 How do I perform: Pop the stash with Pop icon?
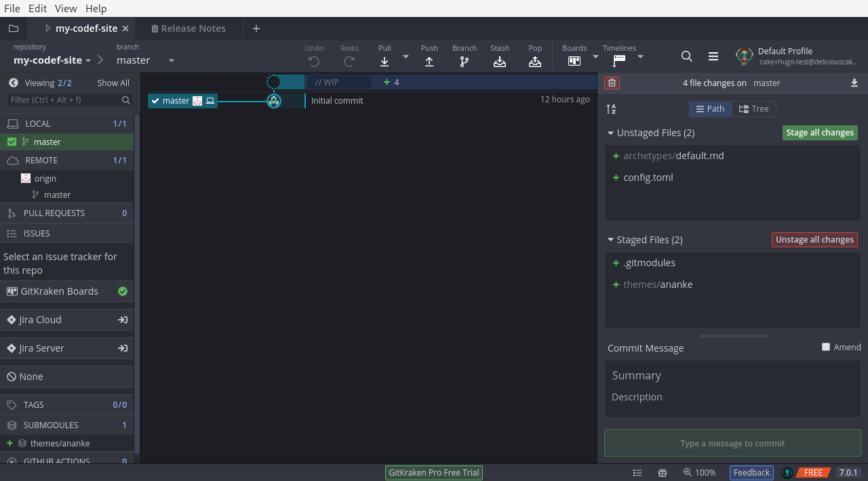coord(535,61)
